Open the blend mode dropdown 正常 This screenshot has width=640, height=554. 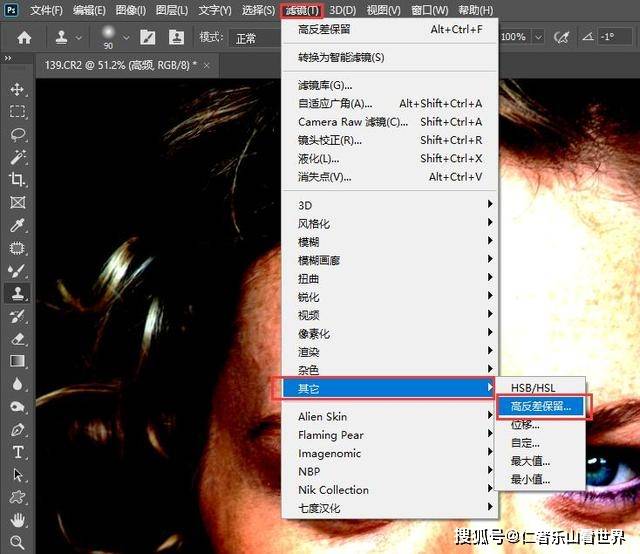click(x=256, y=38)
